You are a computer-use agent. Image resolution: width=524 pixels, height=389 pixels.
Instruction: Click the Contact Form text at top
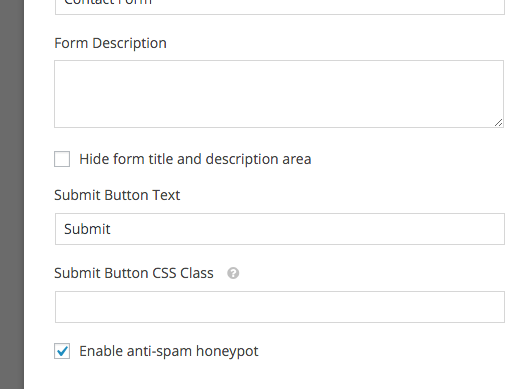pyautogui.click(x=108, y=3)
